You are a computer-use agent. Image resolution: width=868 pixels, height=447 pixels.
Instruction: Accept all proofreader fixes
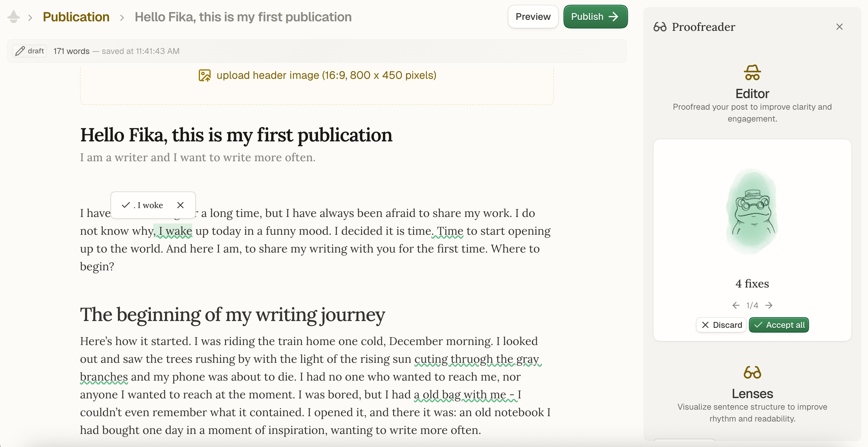click(779, 325)
